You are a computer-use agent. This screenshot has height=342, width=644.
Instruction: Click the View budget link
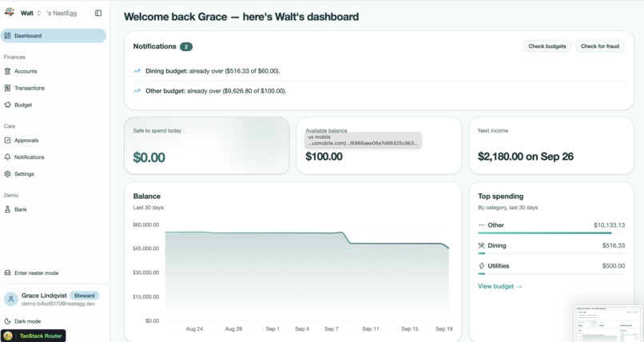point(500,286)
